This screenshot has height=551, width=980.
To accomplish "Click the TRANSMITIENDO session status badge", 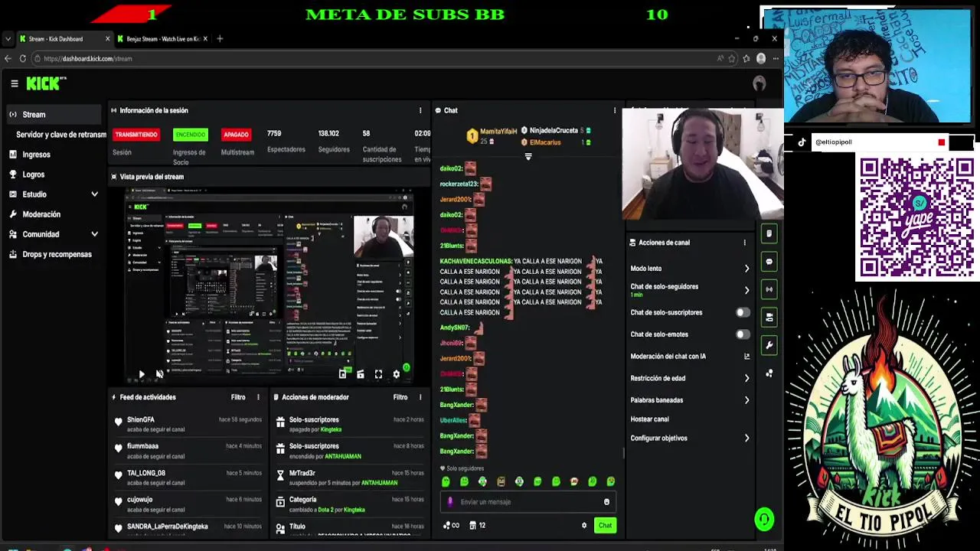I will (x=136, y=135).
